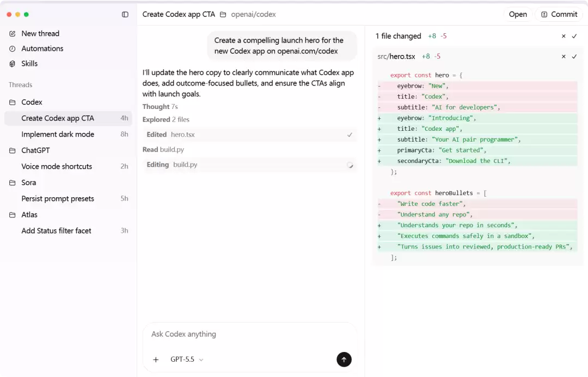This screenshot has height=377, width=588.
Task: Reject all changes in the 1 file changed header
Action: [563, 36]
